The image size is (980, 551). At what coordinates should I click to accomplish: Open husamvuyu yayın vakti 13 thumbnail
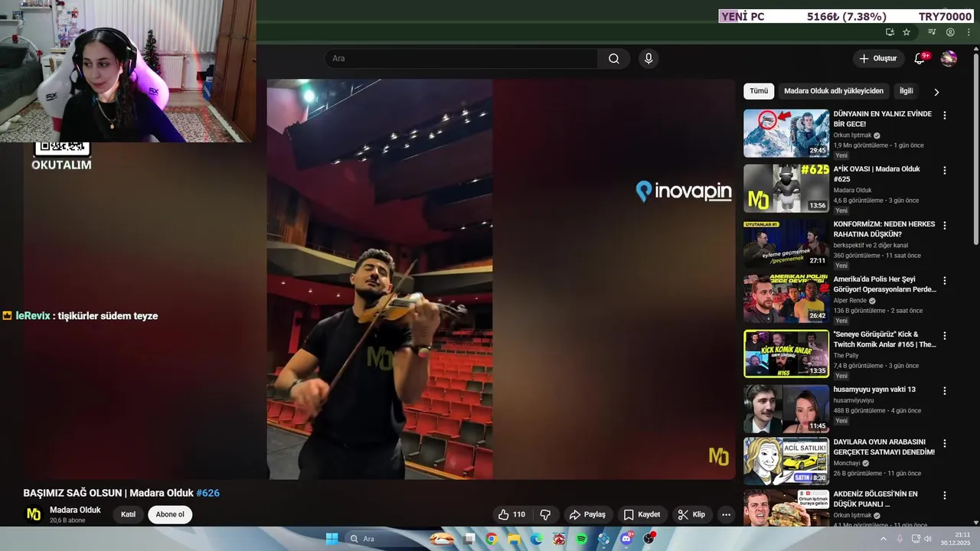click(x=786, y=409)
